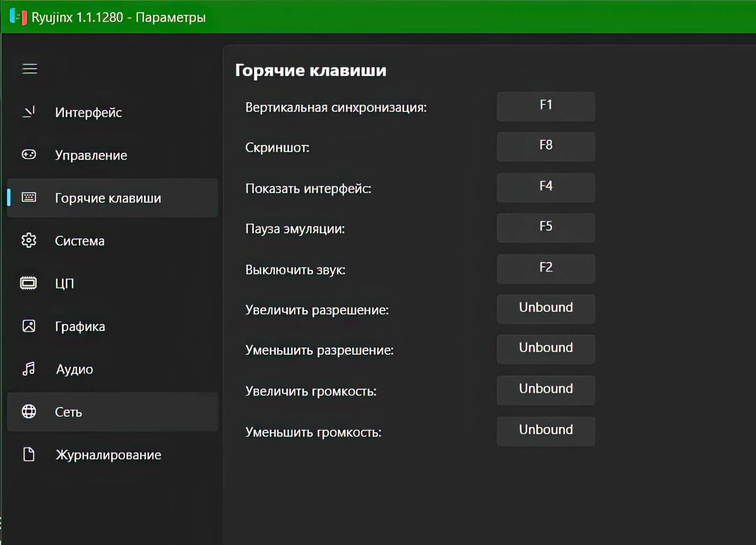Select the Горячие клавиши section label
Screen dimensions: 756x545
(x=108, y=198)
